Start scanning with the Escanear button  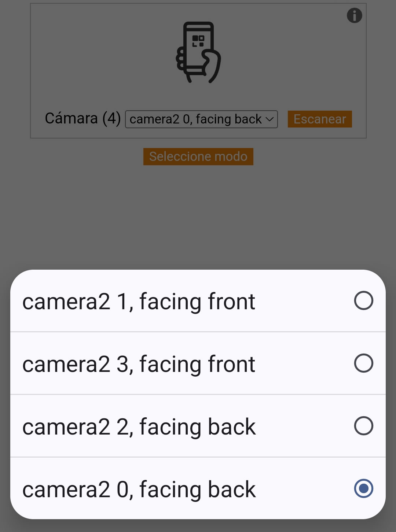(x=320, y=119)
